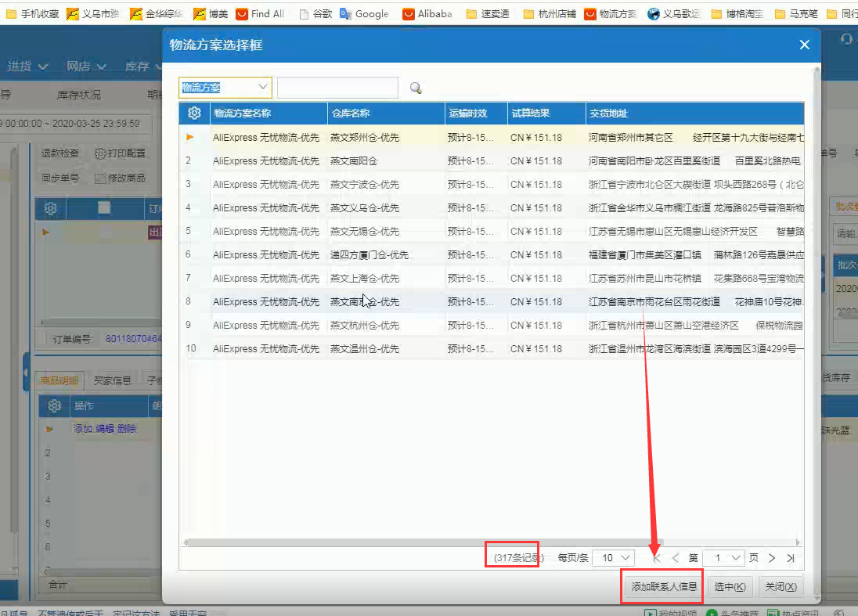This screenshot has width=858, height=616.
Task: Click the Find All bookmark icon
Action: click(x=241, y=13)
